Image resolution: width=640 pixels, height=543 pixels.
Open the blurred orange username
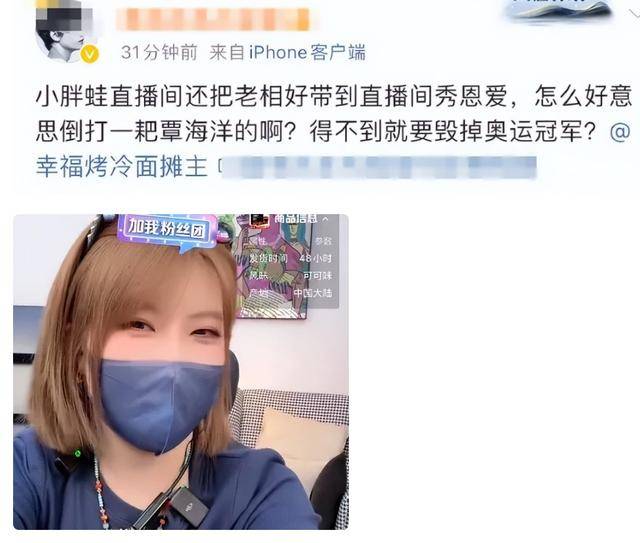(x=213, y=19)
